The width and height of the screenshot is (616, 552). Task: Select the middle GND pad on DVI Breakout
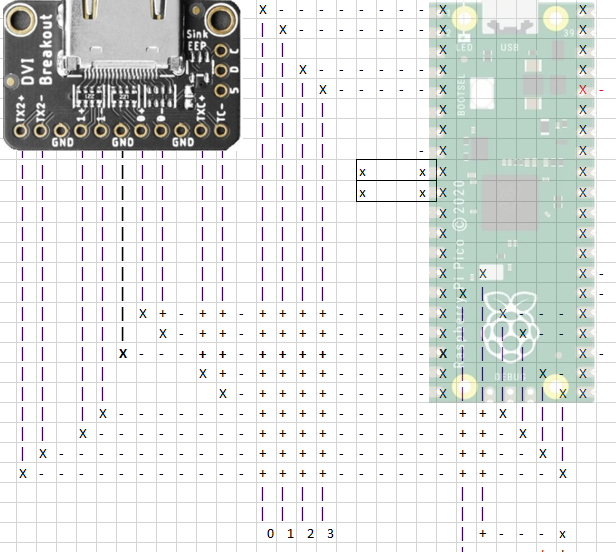pos(122,131)
